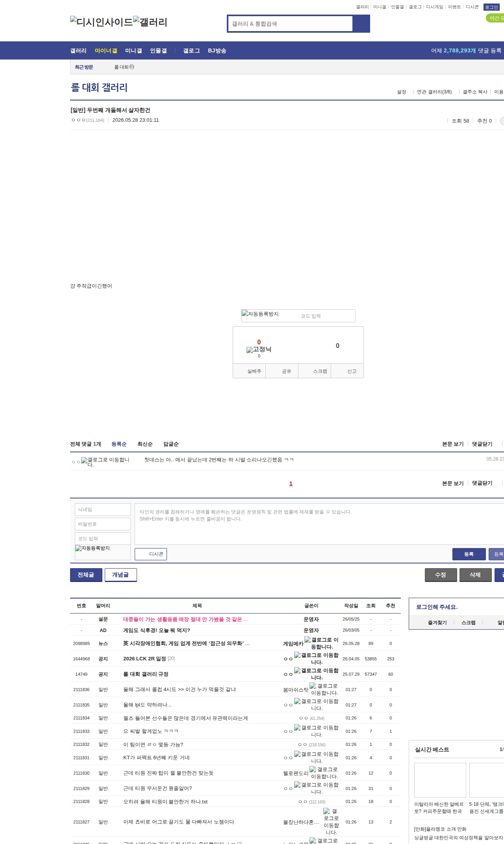
Task: Click the 고정닉 icon in recommend box
Action: (259, 349)
